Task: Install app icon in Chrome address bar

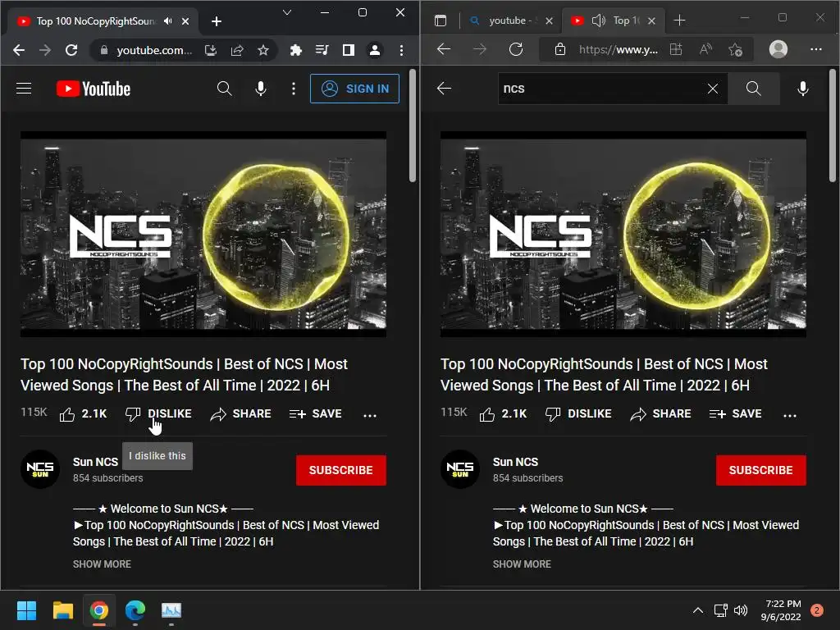Action: point(211,50)
